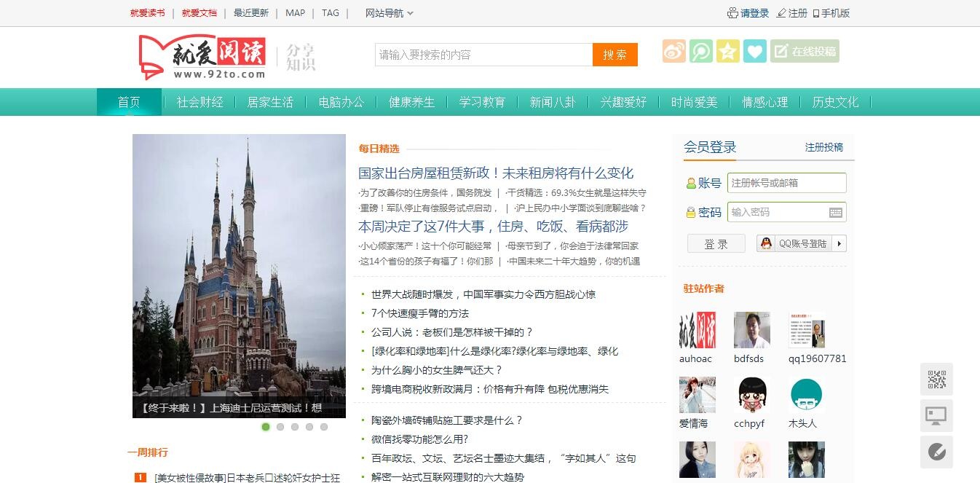
Task: Open article 跨境电商税收新政满月
Action: pos(490,389)
